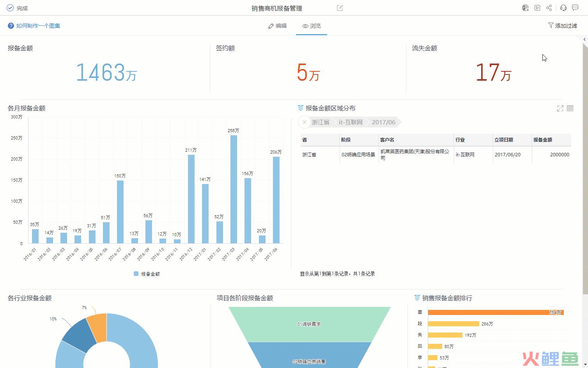Click the 01调研需求 funnel segment

309,324
